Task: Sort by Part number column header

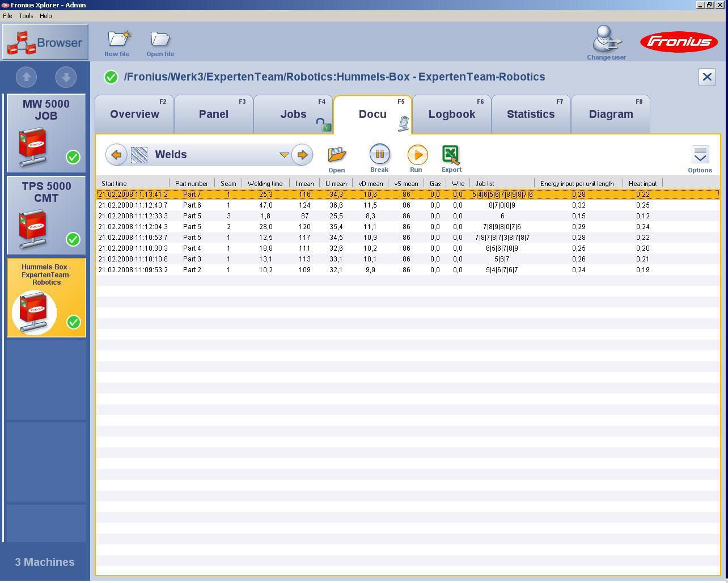Action: pyautogui.click(x=192, y=183)
